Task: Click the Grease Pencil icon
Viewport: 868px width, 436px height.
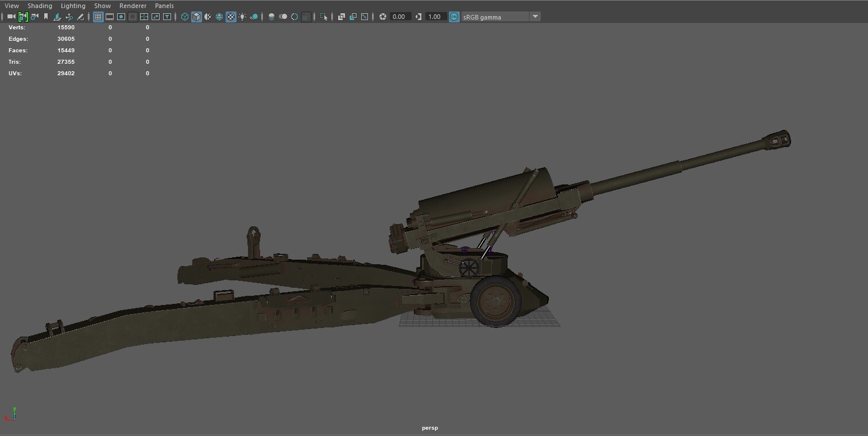Action: tap(80, 17)
